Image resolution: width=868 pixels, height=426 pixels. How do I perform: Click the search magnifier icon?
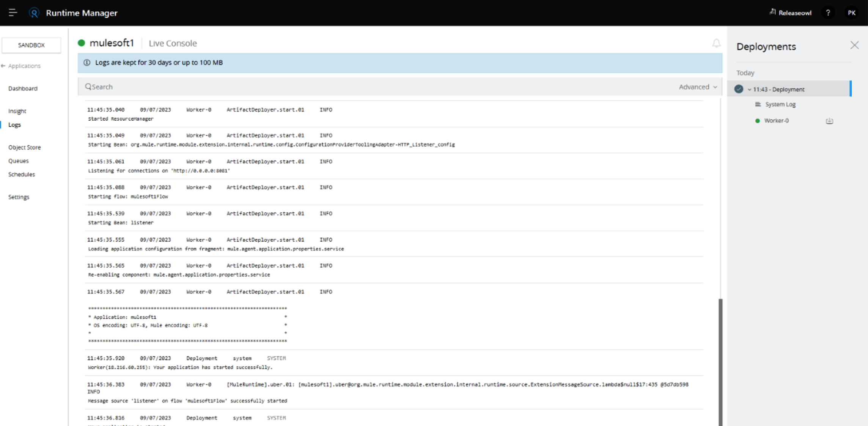click(88, 86)
